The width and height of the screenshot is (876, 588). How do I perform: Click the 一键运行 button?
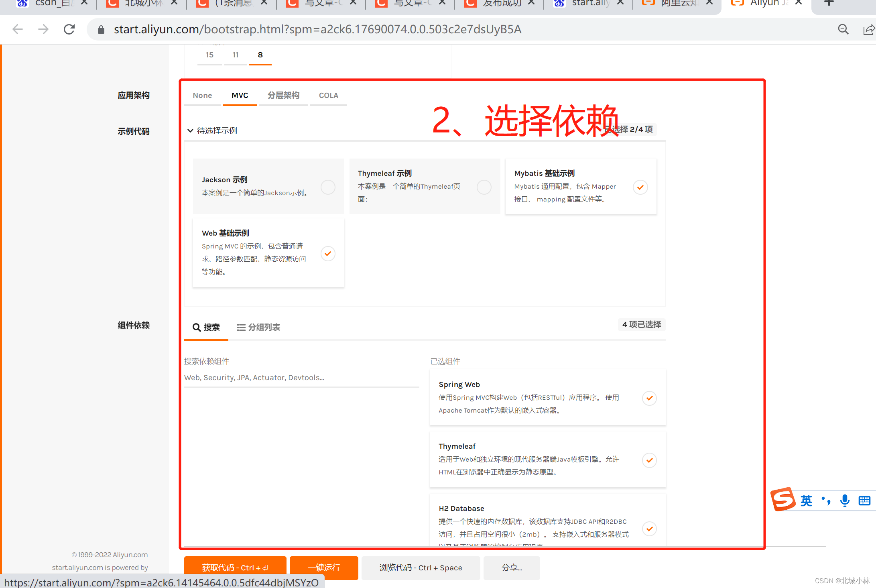[323, 568]
